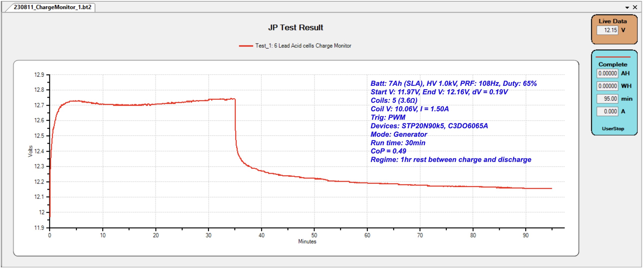Click the Live Data panel header
The image size is (644, 269).
(x=613, y=21)
